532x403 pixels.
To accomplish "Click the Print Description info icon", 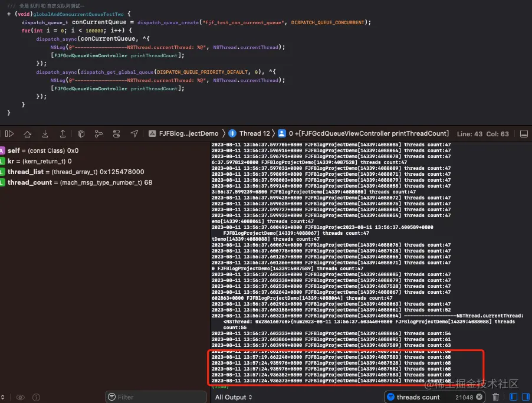I will pyautogui.click(x=37, y=397).
